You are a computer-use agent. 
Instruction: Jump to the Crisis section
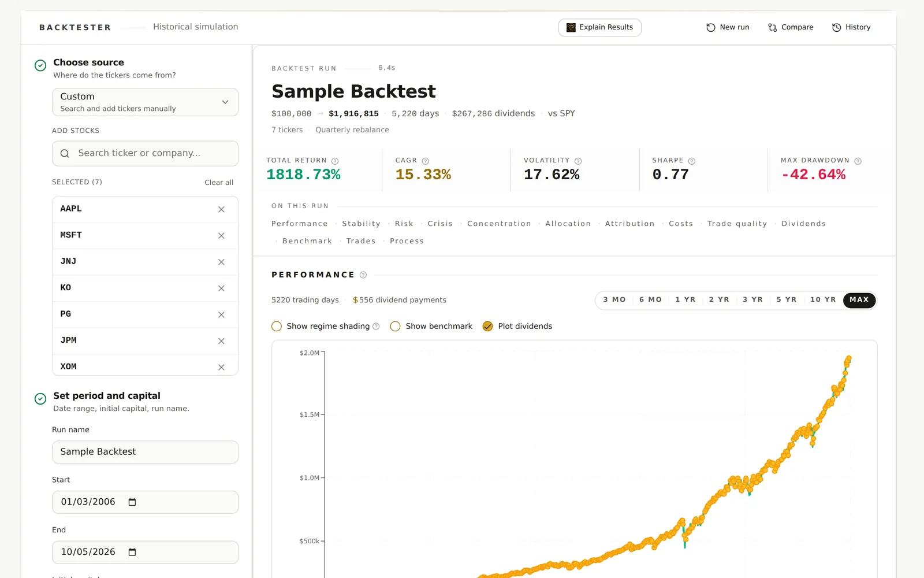pos(440,224)
